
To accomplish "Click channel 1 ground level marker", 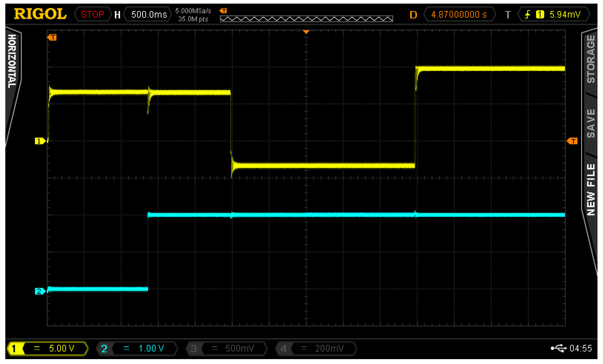I will coord(39,141).
